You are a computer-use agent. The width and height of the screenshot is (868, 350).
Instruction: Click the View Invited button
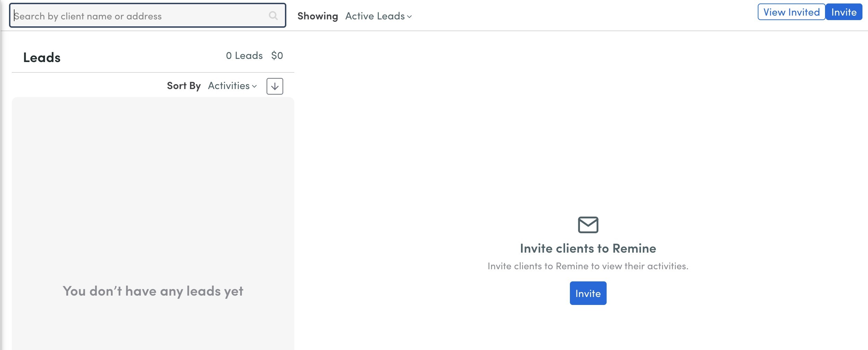(x=791, y=12)
